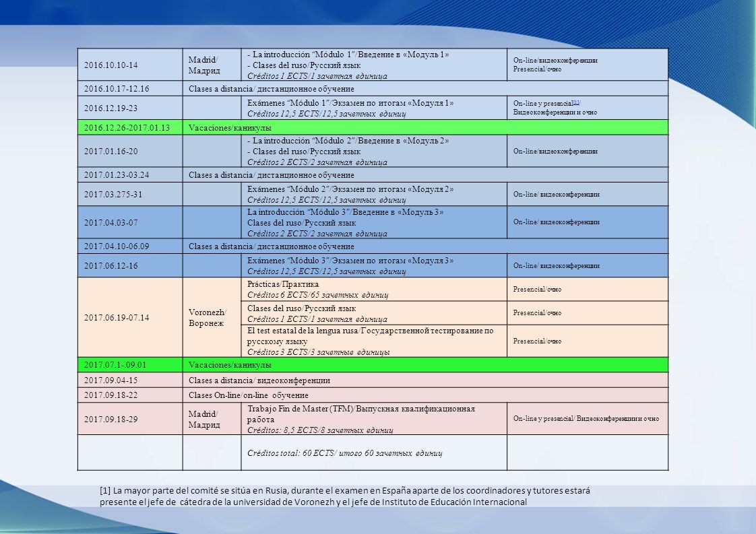Image resolution: width=756 pixels, height=534 pixels.
Task: Click 'Clases a distancia' in the 2017.04.10-06.09 row
Action: (272, 246)
